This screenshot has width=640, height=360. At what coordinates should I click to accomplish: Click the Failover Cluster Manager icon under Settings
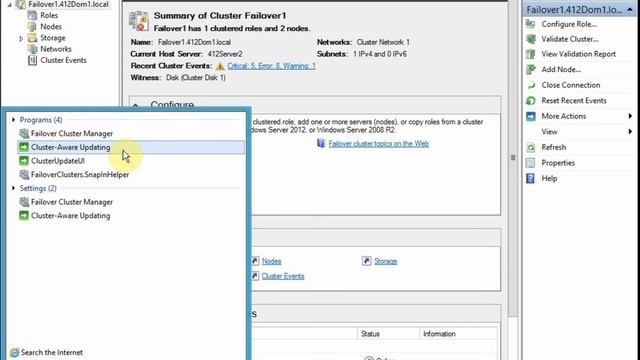coord(24,202)
